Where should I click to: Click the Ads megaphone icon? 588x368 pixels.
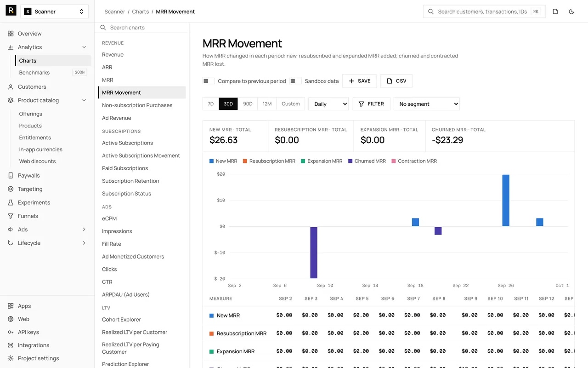[11, 230]
